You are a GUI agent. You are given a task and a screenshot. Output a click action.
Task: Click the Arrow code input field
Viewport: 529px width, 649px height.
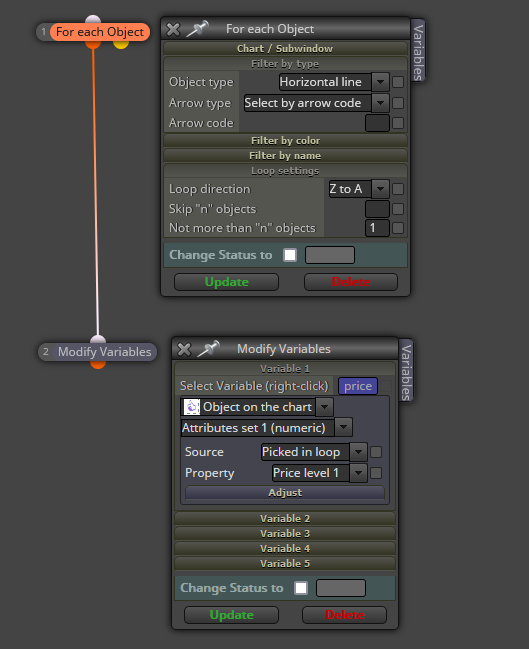tap(377, 123)
